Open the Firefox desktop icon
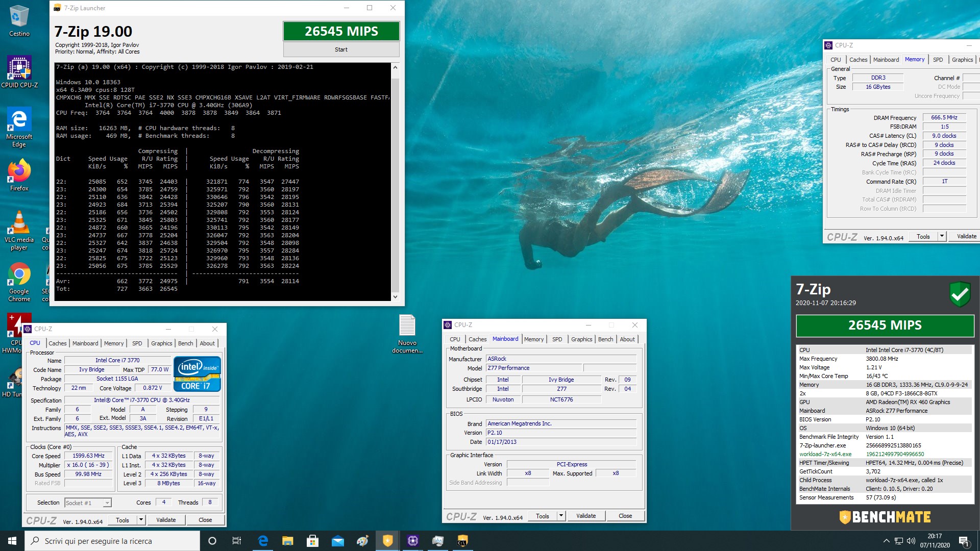Image resolution: width=980 pixels, height=551 pixels. [x=19, y=175]
